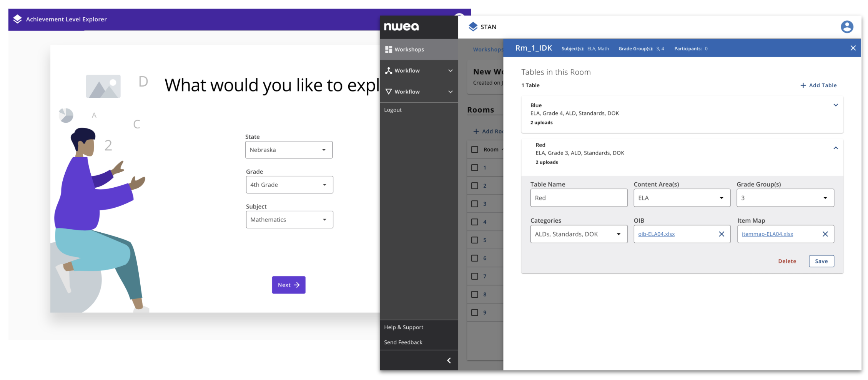Click the "2 uploads" text under Red

(547, 162)
